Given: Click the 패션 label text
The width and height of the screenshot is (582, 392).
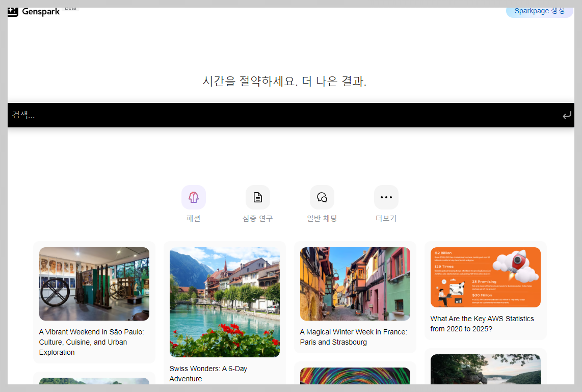Looking at the screenshot, I should pyautogui.click(x=193, y=218).
